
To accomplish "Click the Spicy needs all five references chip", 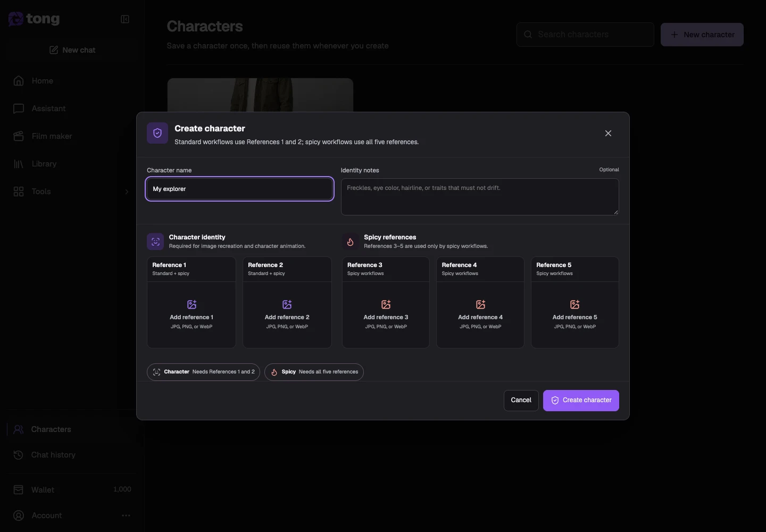I will coord(314,372).
